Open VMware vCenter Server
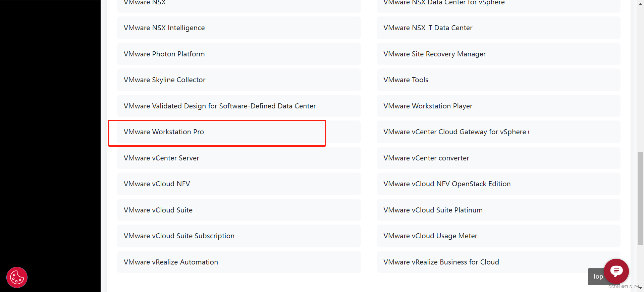Viewport: 644px width, 292px height. [x=239, y=158]
